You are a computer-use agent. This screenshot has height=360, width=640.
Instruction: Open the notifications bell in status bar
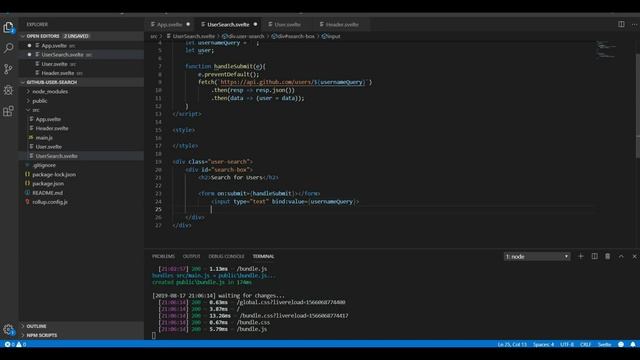(x=633, y=344)
